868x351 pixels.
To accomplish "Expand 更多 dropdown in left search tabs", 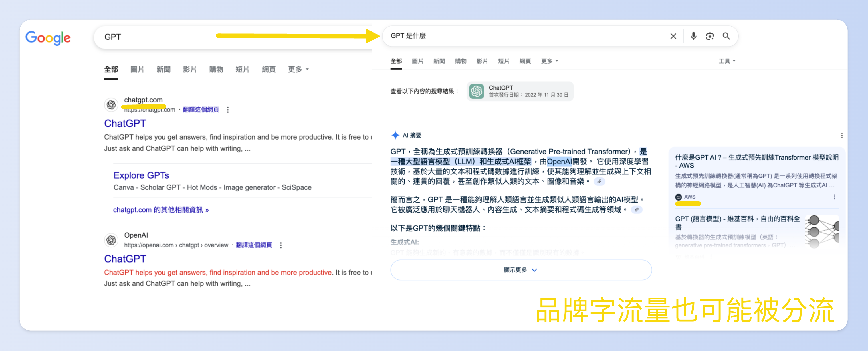I will click(x=298, y=70).
